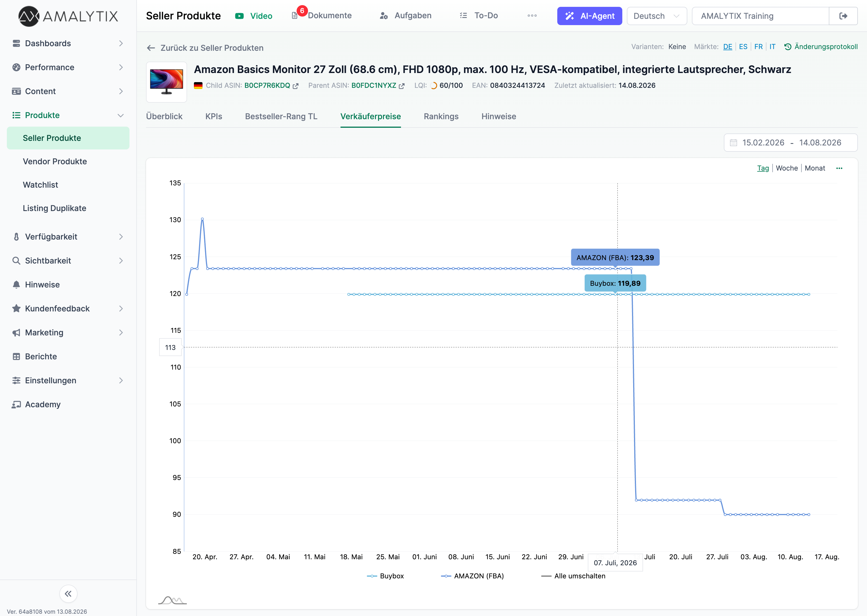Switch to the Überblick tab
867x616 pixels.
pyautogui.click(x=164, y=116)
